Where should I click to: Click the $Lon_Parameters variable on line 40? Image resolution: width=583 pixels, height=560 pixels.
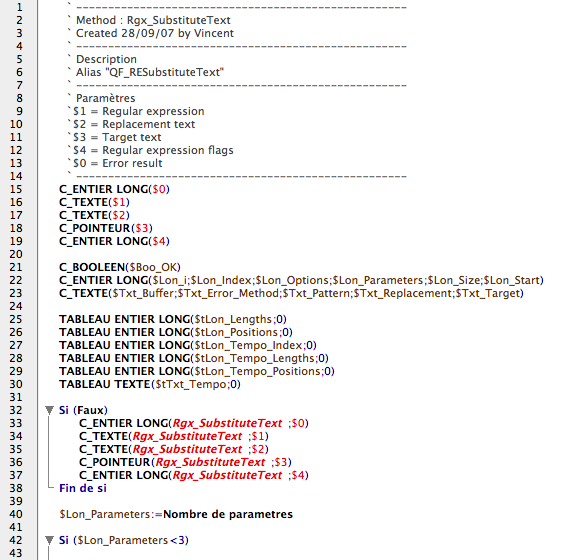[x=104, y=514]
